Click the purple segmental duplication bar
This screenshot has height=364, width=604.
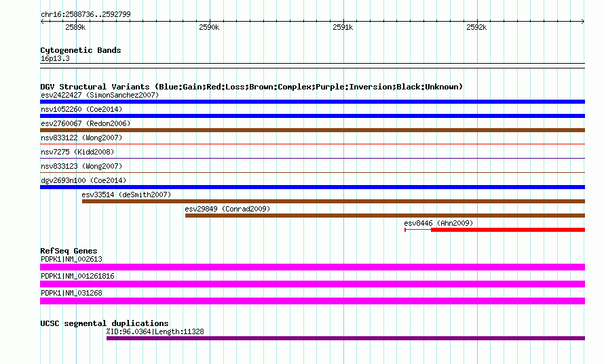coord(345,338)
